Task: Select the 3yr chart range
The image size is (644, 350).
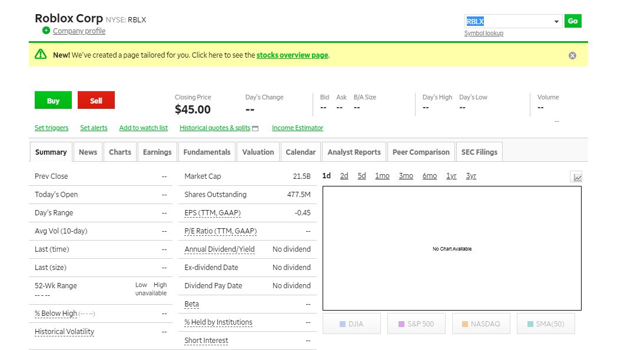Action: point(471,176)
